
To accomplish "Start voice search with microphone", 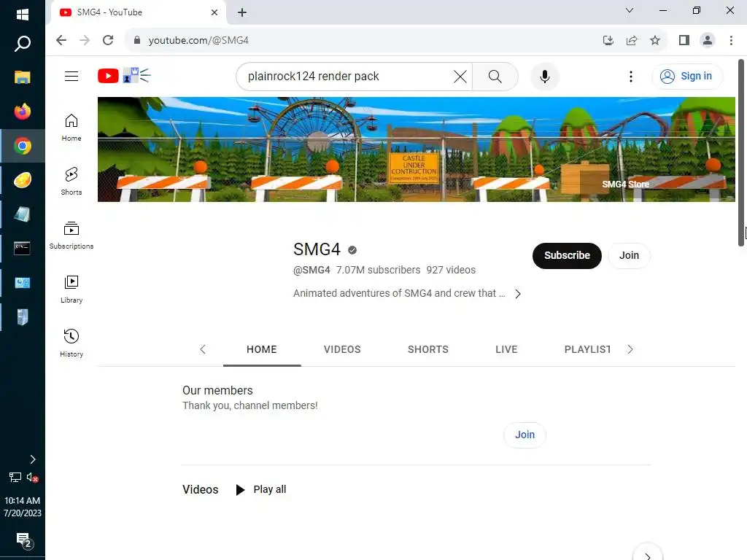I will [x=544, y=76].
